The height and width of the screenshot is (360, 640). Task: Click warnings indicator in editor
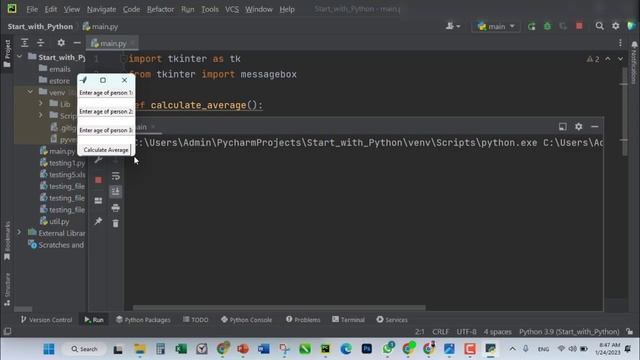click(x=593, y=59)
